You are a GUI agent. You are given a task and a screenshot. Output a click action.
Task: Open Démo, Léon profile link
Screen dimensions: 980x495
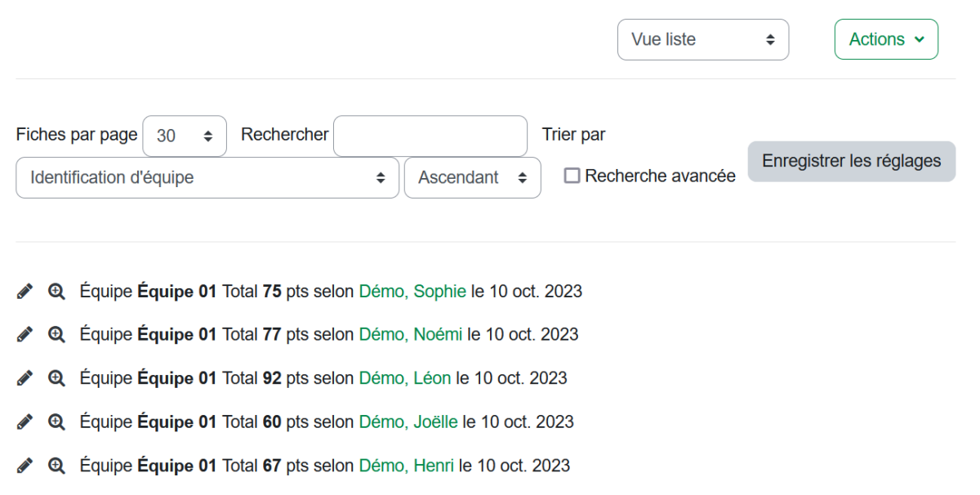pos(405,379)
